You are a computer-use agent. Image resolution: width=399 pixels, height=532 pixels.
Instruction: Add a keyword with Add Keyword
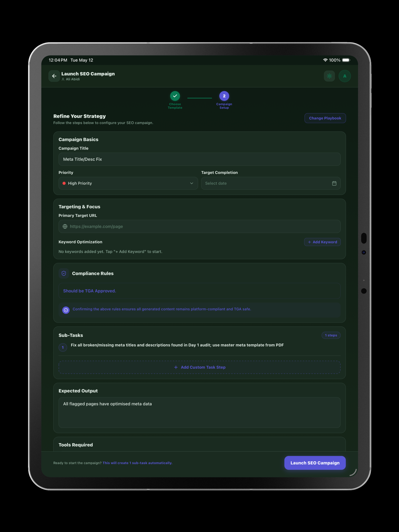click(x=322, y=242)
